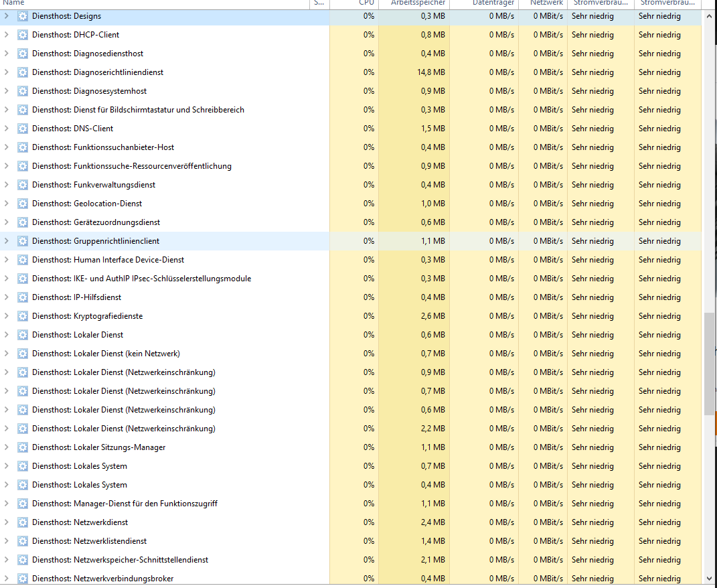Select the row name 'Diensthost: Funkverwaltungsdienst'
This screenshot has width=717, height=588.
pos(94,185)
